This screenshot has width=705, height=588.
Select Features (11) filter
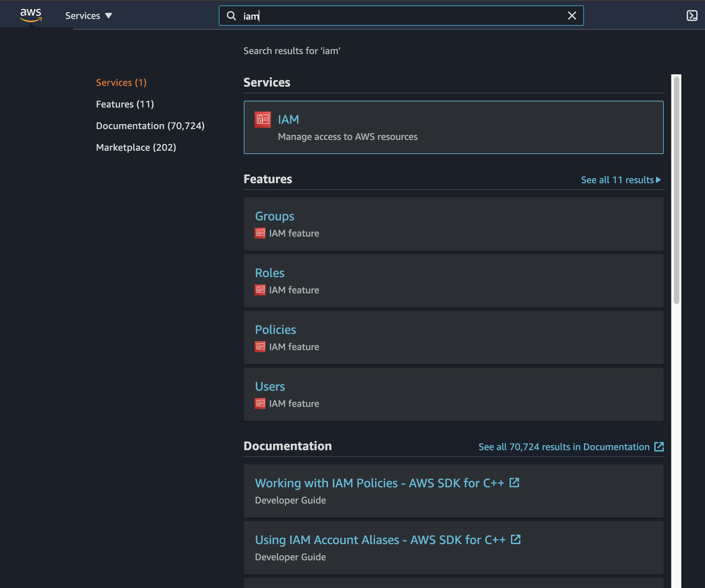pos(125,104)
